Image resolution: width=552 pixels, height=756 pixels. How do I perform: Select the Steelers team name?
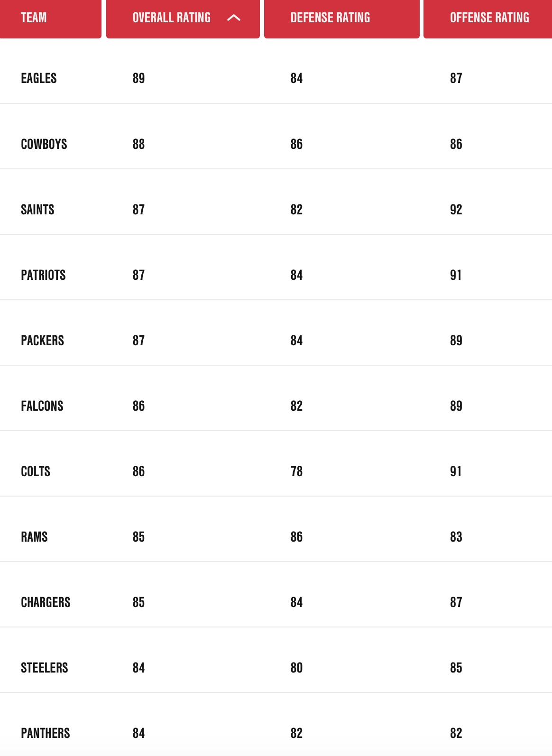(45, 668)
